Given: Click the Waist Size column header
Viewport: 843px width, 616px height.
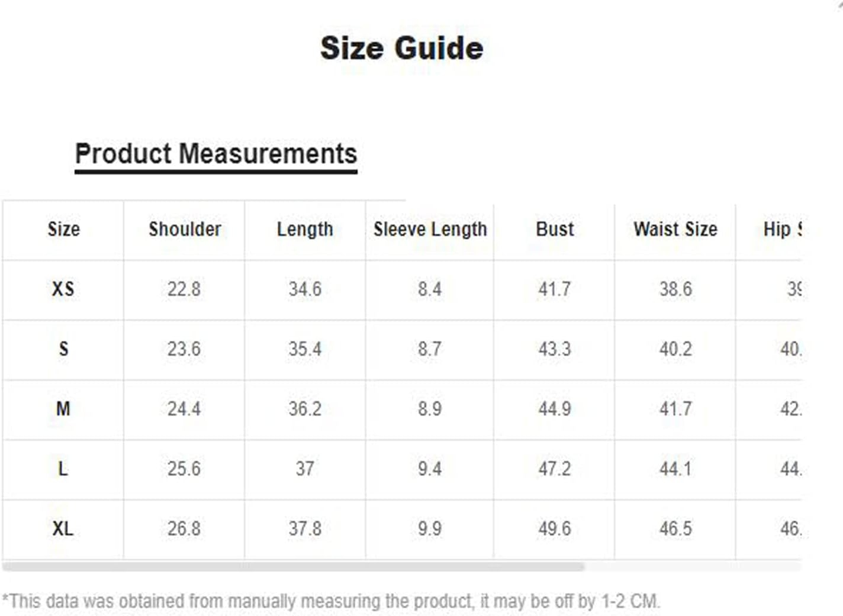Looking at the screenshot, I should 675,229.
